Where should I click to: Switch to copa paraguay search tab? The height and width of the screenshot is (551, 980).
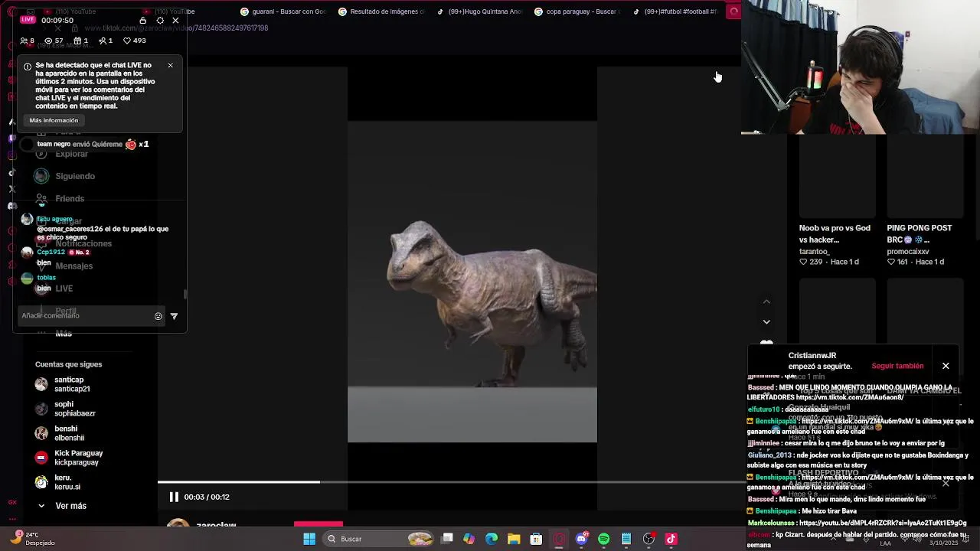pos(577,11)
